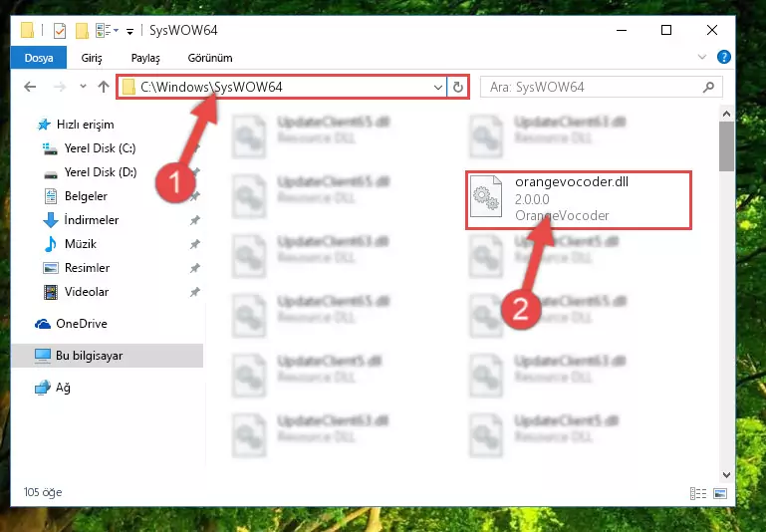Click the vertical scrollbar up arrow

pyautogui.click(x=726, y=115)
